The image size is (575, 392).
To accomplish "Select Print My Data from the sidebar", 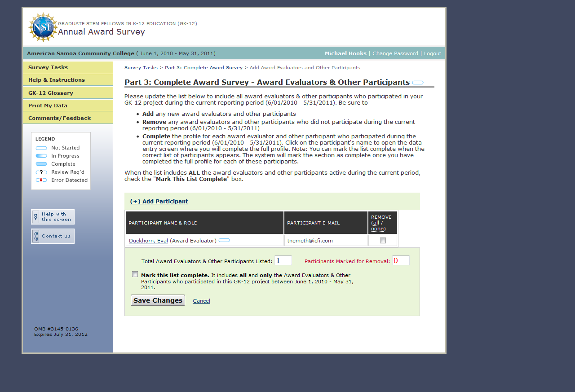I will pyautogui.click(x=48, y=106).
